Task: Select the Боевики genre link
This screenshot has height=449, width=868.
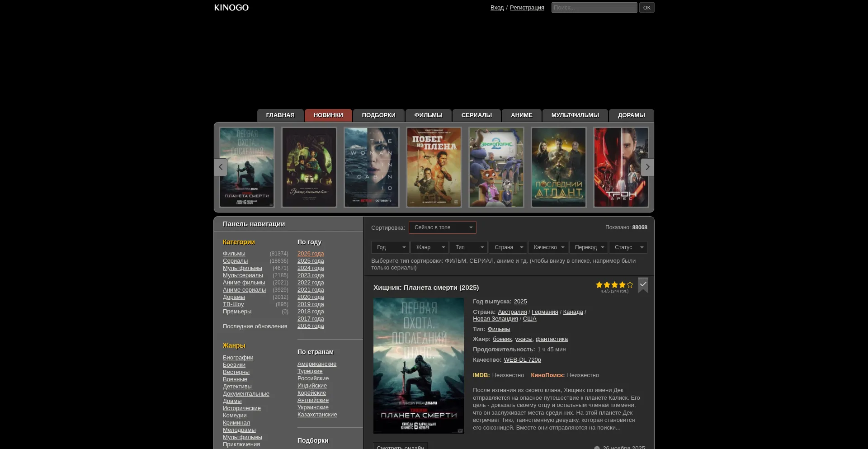Action: 234,365
